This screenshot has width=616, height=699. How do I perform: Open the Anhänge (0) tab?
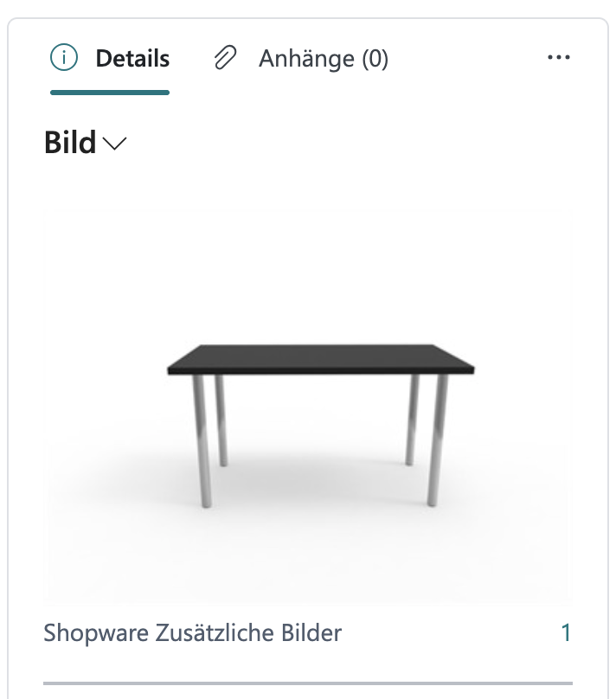point(323,59)
